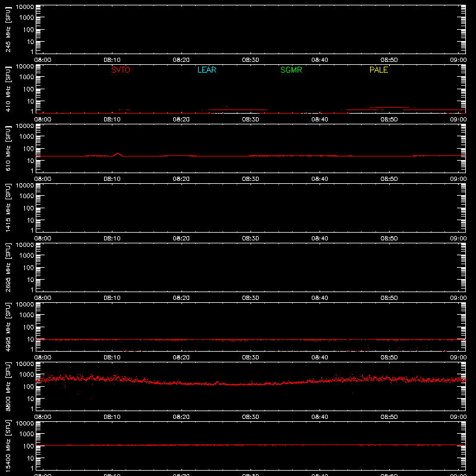
Task: Click 08:50 tick label under 2695 MHz plot
Action: [389, 298]
